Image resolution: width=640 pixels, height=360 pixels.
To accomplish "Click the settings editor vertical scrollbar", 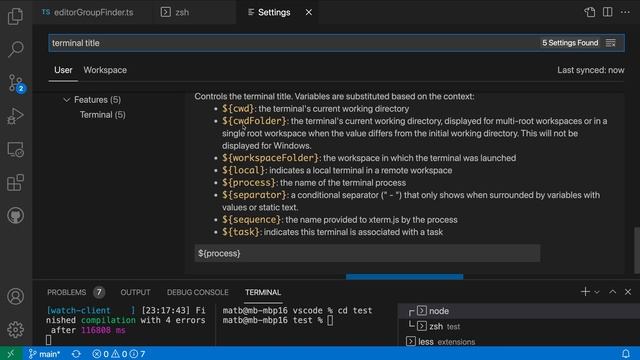I will tap(637, 250).
